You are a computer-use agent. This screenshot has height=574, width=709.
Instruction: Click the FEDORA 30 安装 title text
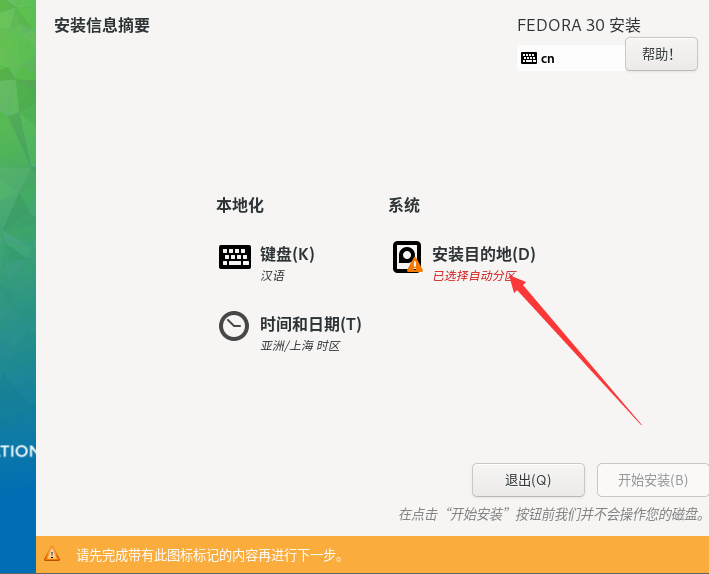(x=579, y=25)
